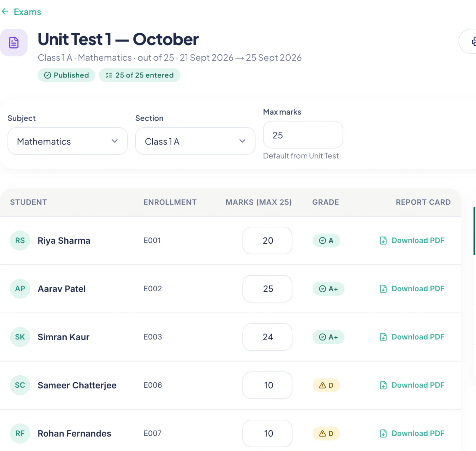The height and width of the screenshot is (451, 476).
Task: Click the SC avatar for Sameer Chatterjee
Action: coord(20,385)
